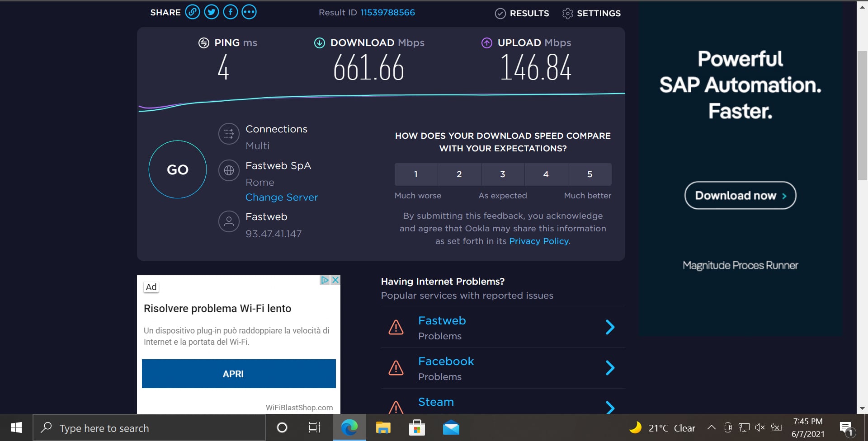Screen dimensions: 868x441
Task: Open the Action Center notifications
Action: click(x=846, y=427)
